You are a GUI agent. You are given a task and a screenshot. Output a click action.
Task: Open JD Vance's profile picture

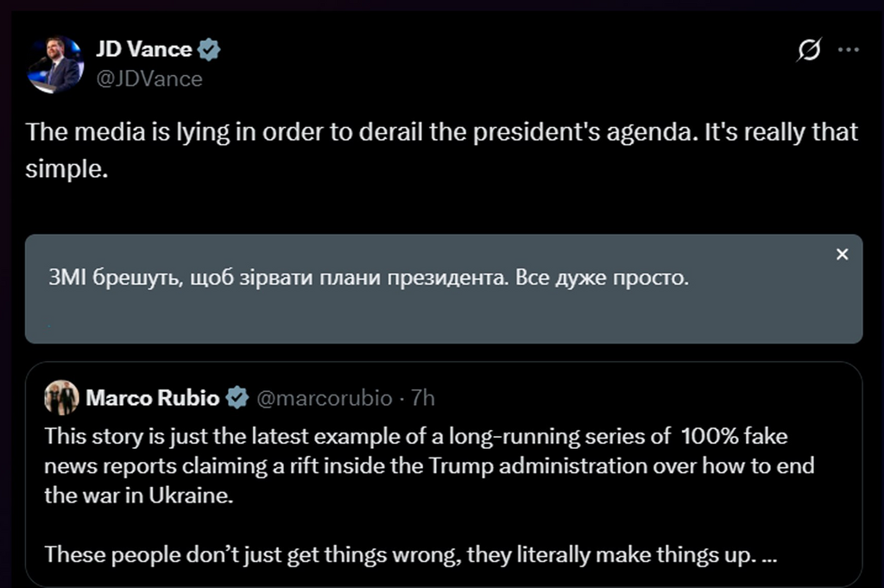tap(54, 64)
